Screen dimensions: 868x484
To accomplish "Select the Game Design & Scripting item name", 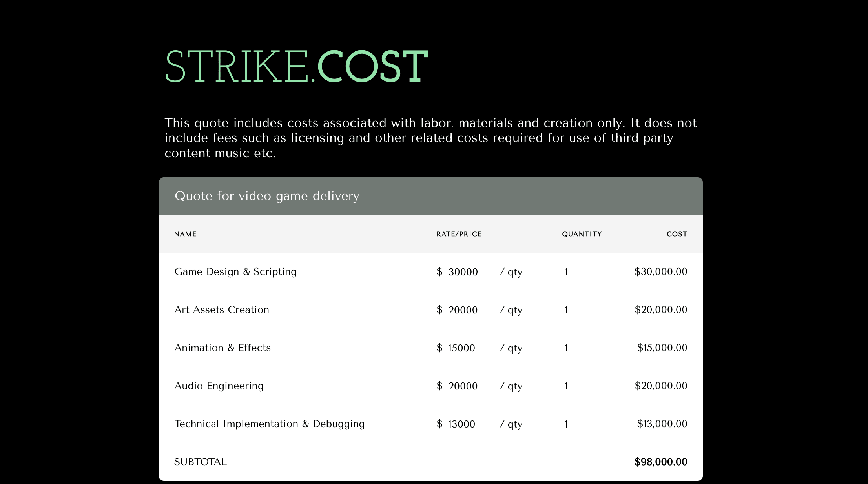I will [x=235, y=272].
